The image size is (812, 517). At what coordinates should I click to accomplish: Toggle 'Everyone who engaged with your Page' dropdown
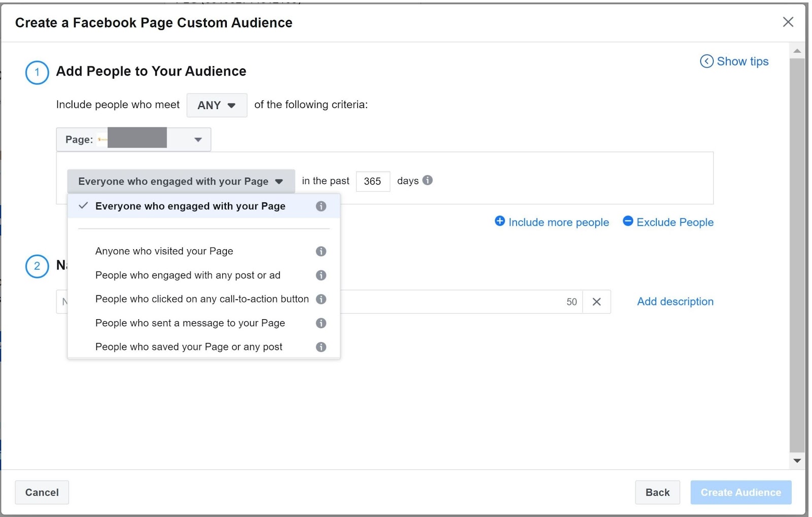pyautogui.click(x=181, y=182)
